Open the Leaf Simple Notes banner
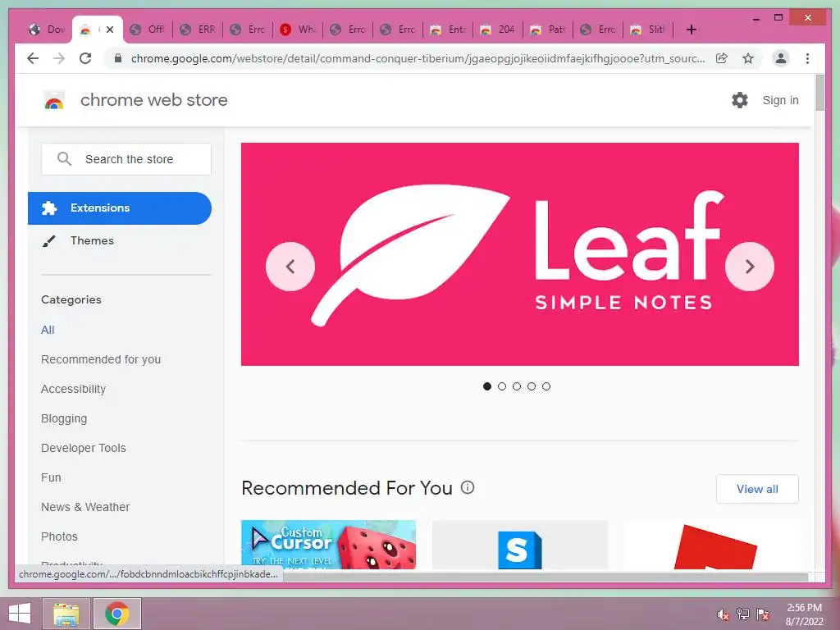Image resolution: width=840 pixels, height=630 pixels. [519, 254]
